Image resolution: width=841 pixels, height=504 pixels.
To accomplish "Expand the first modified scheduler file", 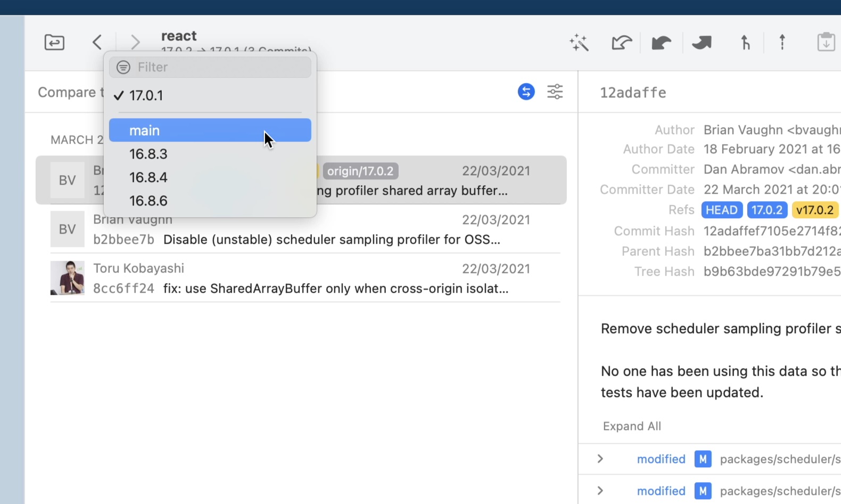I will click(x=600, y=459).
